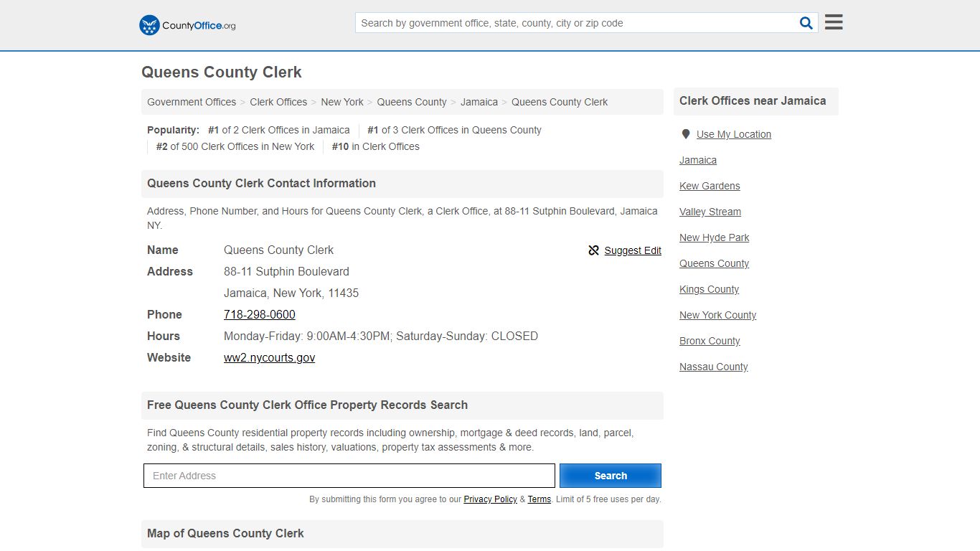Click '#1 of 3 Clerk Offices in Queens County'
Viewport: 980px width, 551px height.
(454, 130)
